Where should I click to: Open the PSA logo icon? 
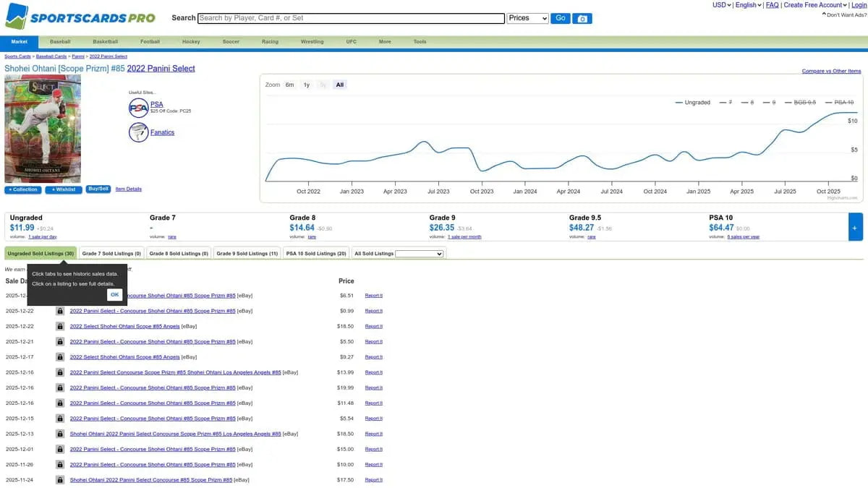click(138, 108)
